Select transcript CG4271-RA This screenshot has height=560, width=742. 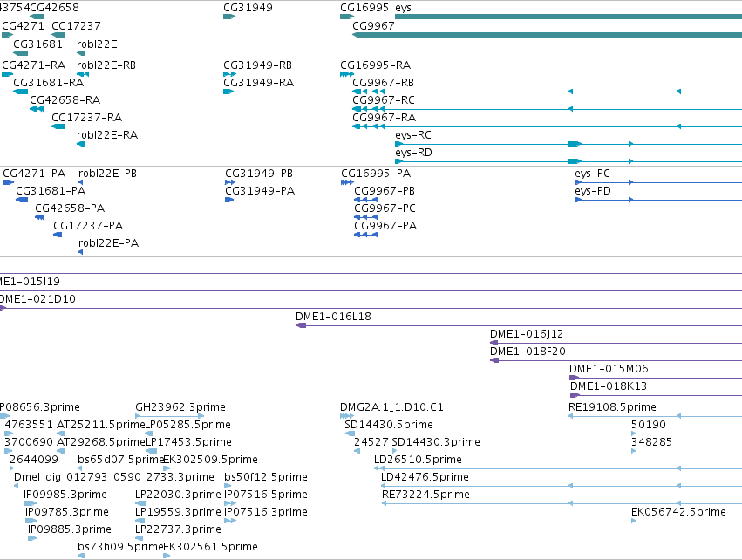pos(34,65)
